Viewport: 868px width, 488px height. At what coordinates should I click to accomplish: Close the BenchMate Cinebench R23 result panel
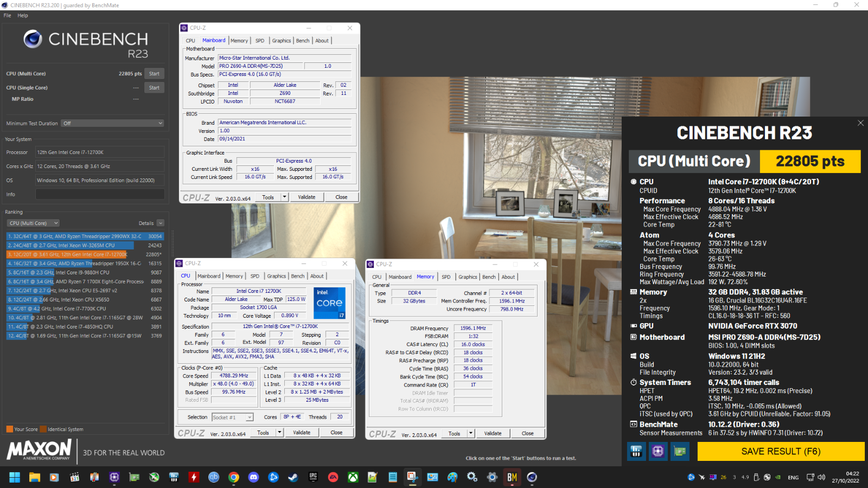[860, 123]
